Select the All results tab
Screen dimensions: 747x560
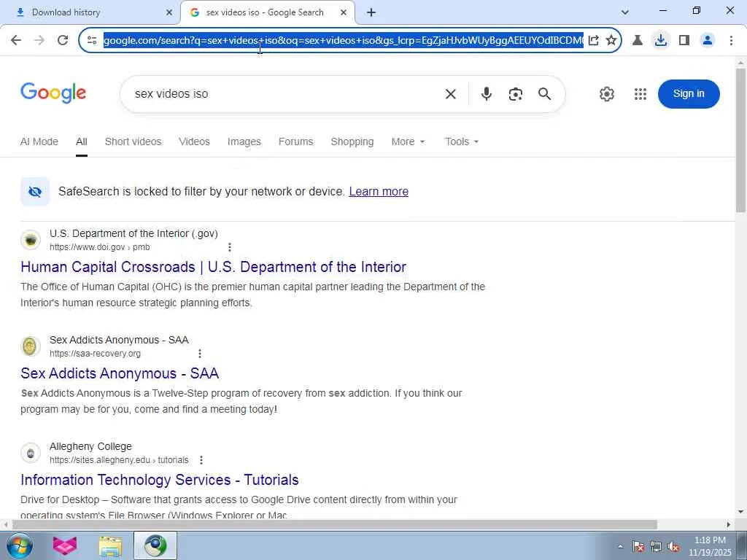tap(82, 142)
